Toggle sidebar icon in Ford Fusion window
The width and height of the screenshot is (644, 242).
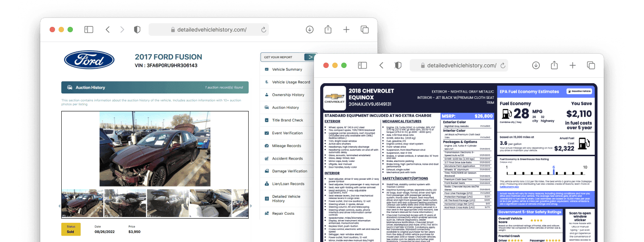89,30
